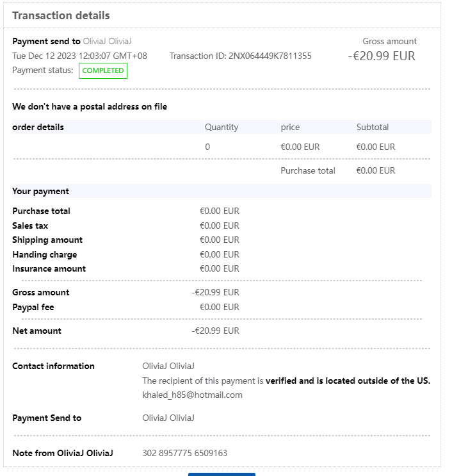Open the OliviaJ recipient name beside Payment send to
This screenshot has width=452, height=476.
tap(108, 41)
